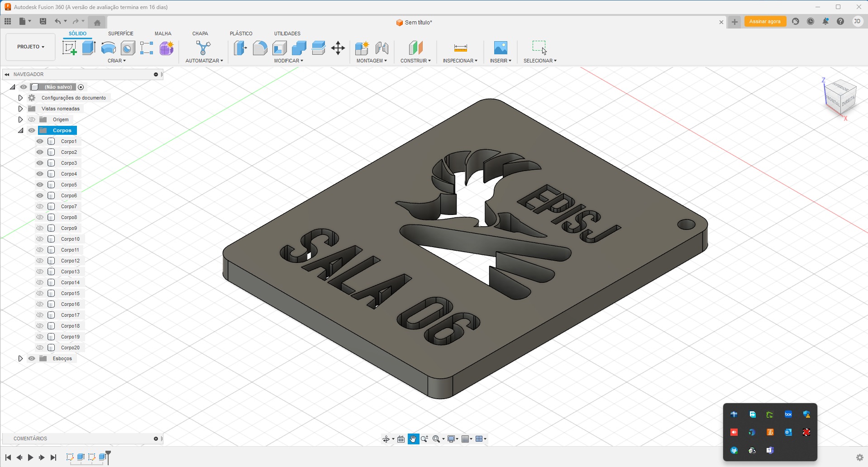Open the PROJETO workspace button
The image size is (868, 467).
coord(30,47)
